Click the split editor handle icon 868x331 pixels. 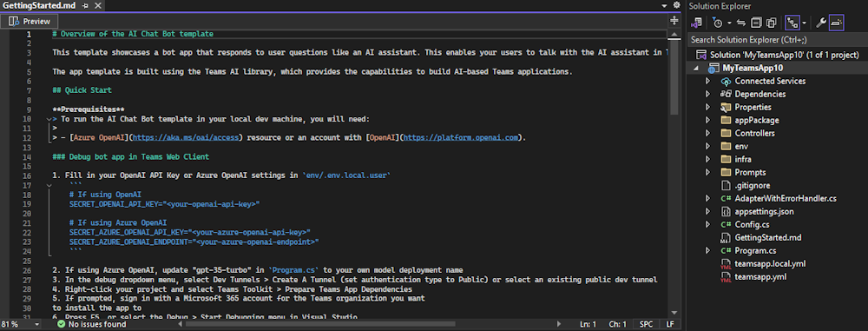pyautogui.click(x=674, y=21)
